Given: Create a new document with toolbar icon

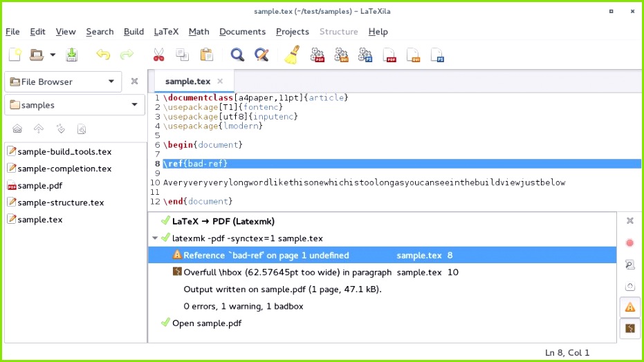Looking at the screenshot, I should [x=15, y=55].
